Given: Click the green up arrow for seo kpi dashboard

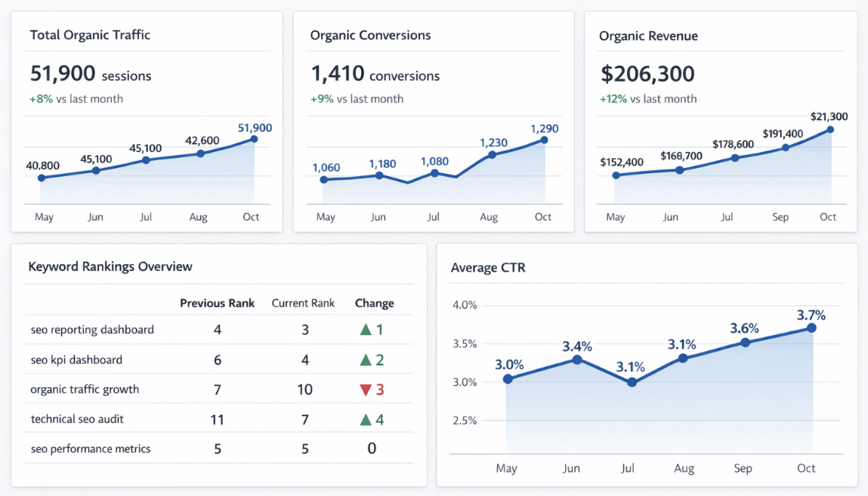Looking at the screenshot, I should [x=366, y=360].
